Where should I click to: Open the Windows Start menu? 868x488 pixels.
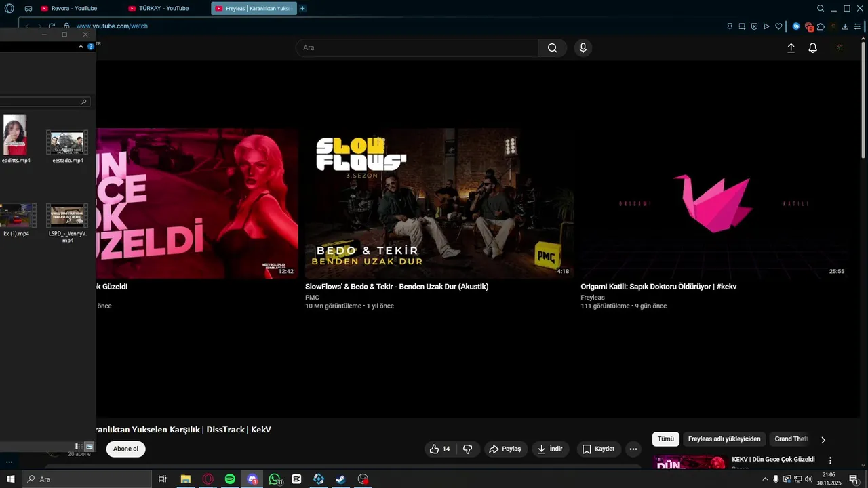(10, 479)
